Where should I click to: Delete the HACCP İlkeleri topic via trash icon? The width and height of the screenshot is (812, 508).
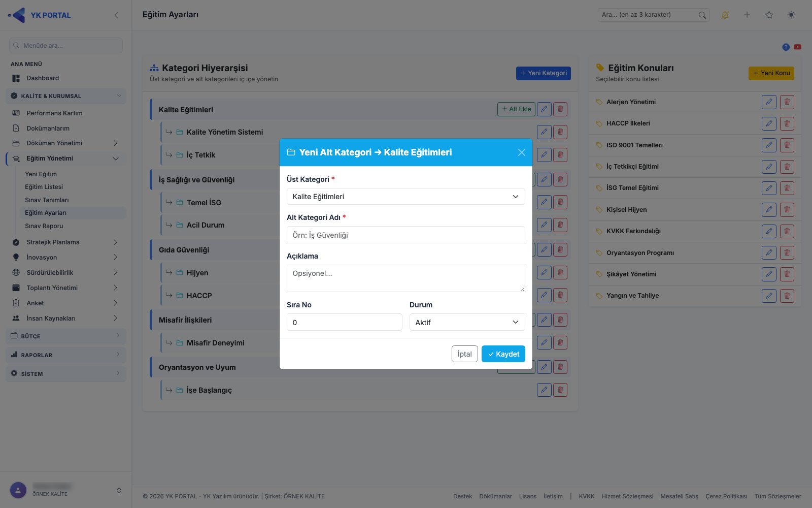787,123
